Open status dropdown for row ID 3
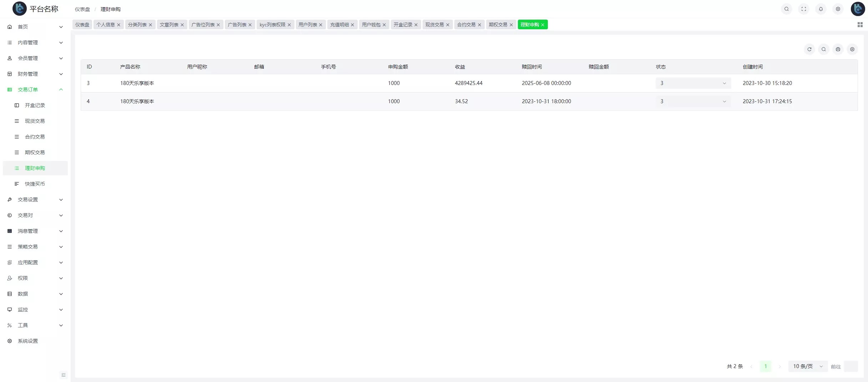 [x=693, y=83]
